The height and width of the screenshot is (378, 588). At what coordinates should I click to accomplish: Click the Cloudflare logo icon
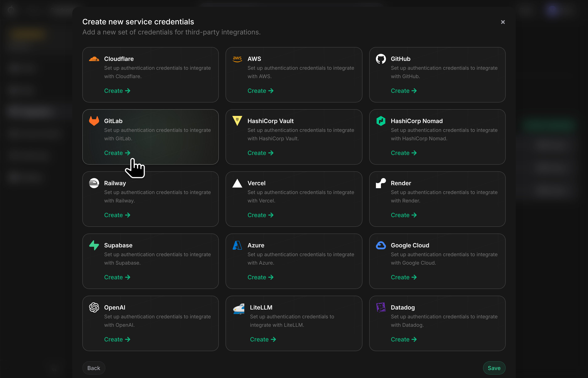(x=94, y=59)
